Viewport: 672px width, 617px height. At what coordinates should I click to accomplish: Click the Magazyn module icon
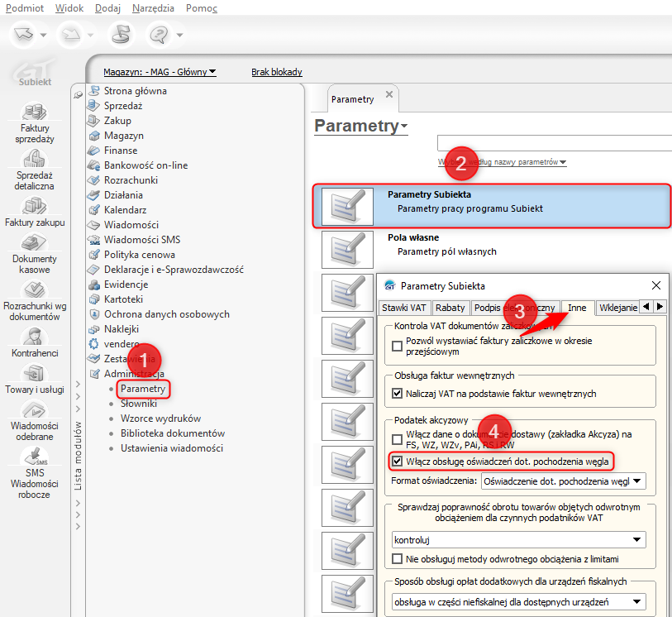pyautogui.click(x=94, y=136)
